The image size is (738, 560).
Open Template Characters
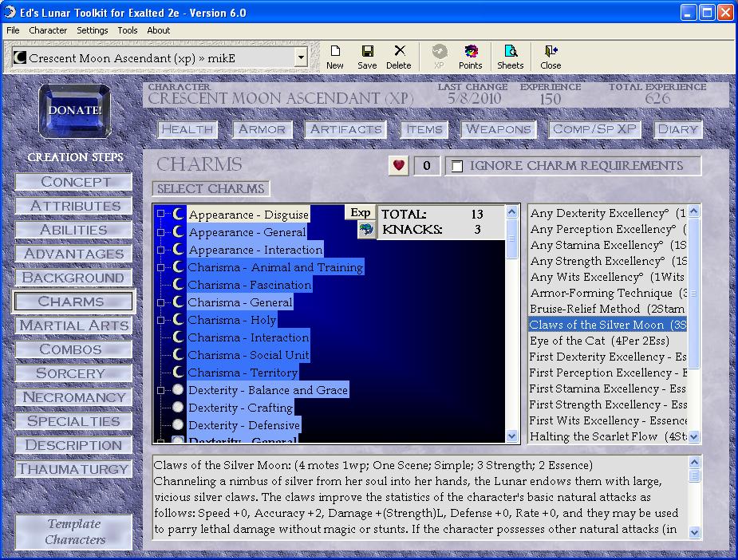[75, 532]
